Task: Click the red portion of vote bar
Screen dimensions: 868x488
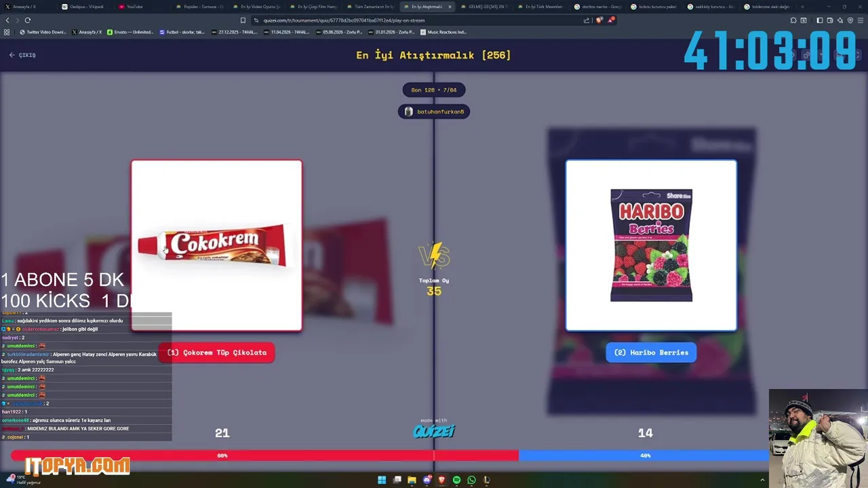Action: pos(264,455)
